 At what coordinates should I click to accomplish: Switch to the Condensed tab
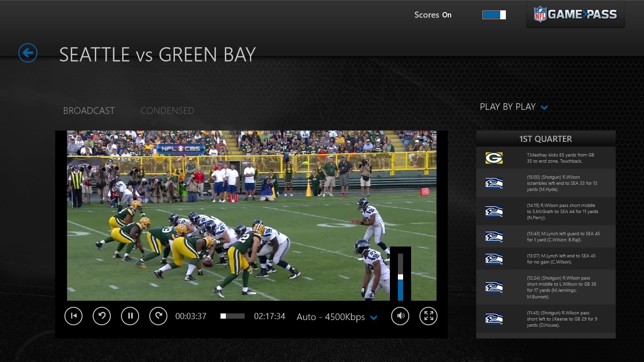[x=167, y=111]
